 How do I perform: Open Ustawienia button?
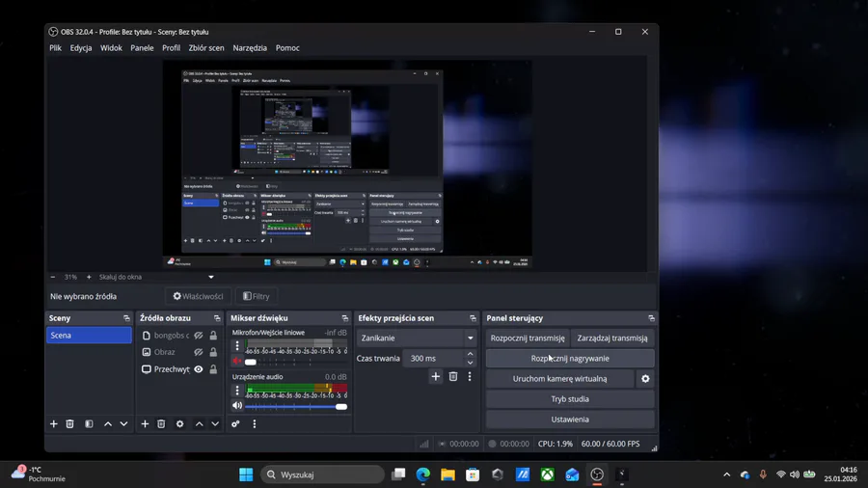(570, 420)
